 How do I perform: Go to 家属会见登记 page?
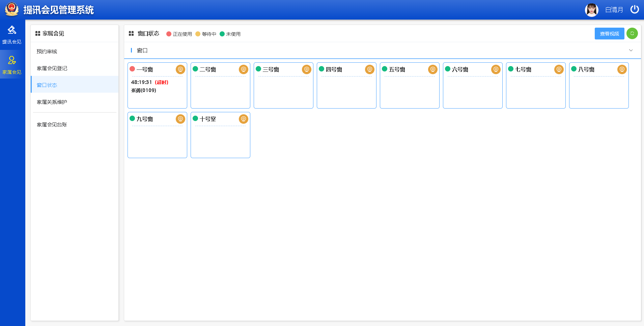click(52, 68)
